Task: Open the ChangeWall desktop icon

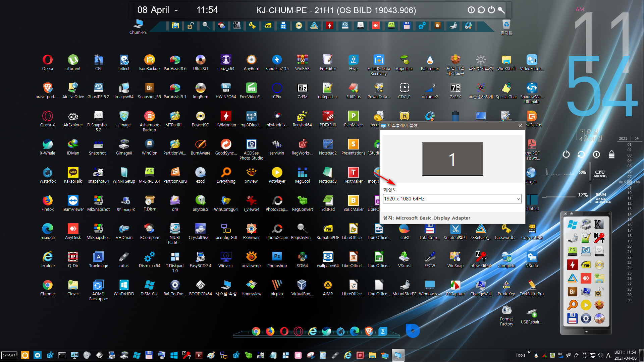Action: 481,288
